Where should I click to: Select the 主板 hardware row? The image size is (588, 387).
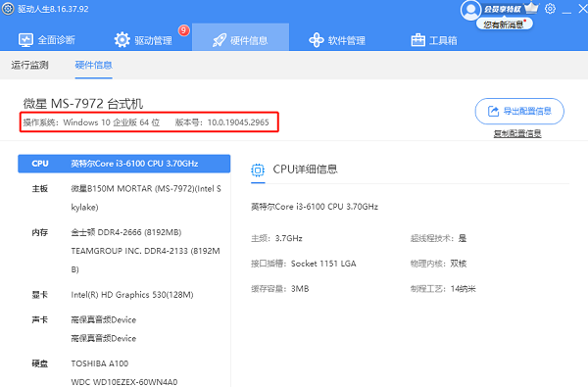coord(124,198)
